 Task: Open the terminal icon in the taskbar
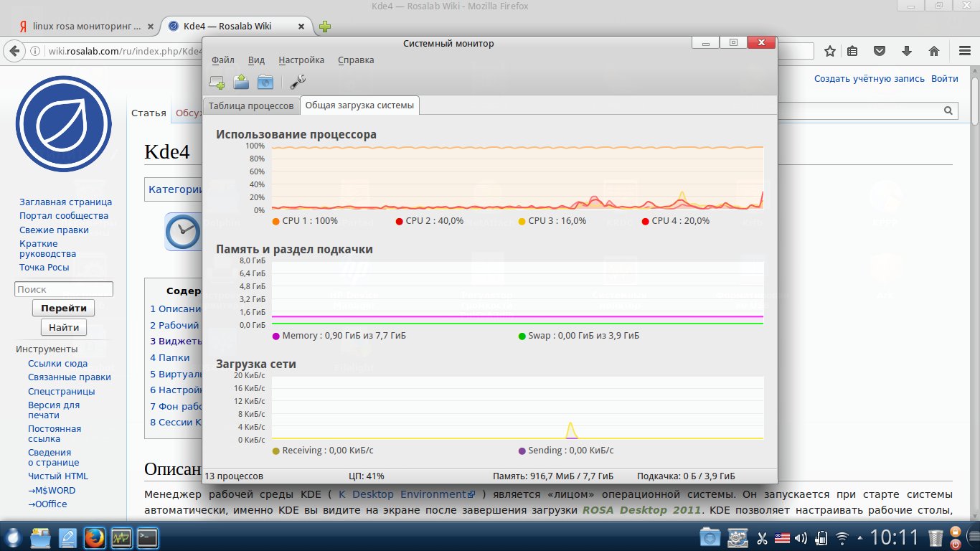click(x=148, y=537)
